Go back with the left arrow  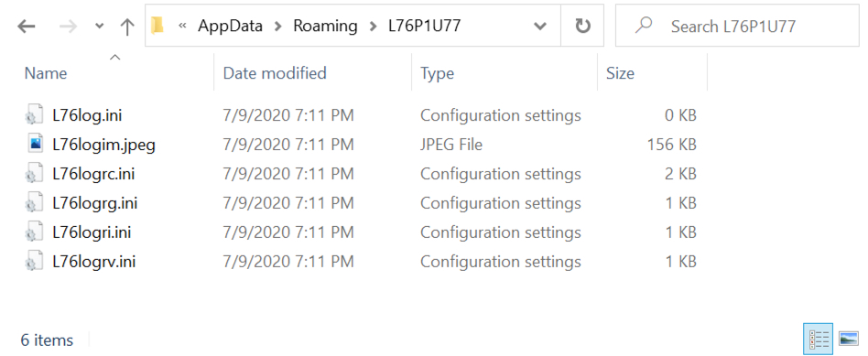(26, 26)
